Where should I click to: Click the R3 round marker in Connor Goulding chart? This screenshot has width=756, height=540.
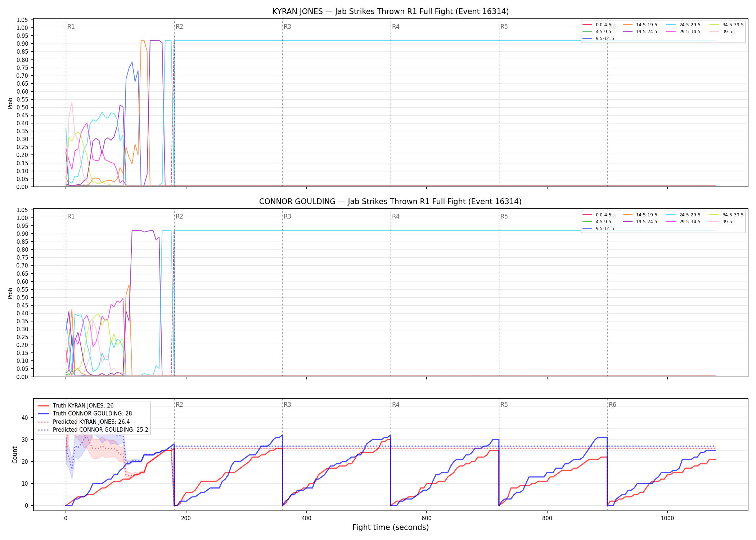pos(287,216)
